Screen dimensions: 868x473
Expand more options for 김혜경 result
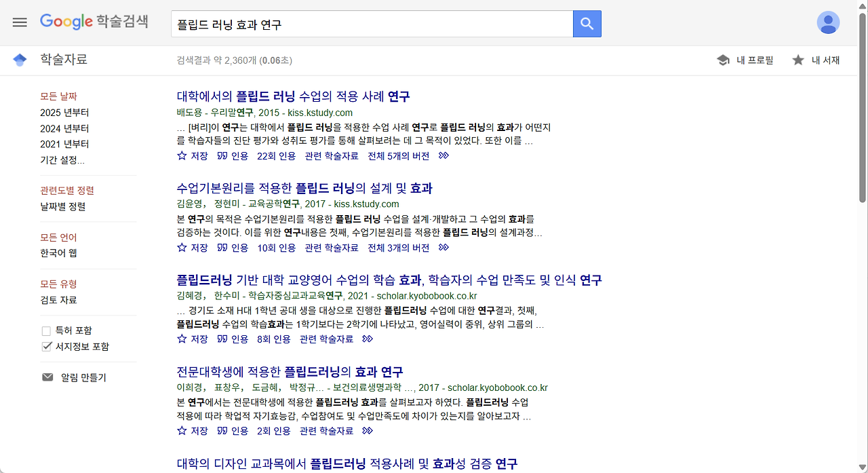[368, 339]
